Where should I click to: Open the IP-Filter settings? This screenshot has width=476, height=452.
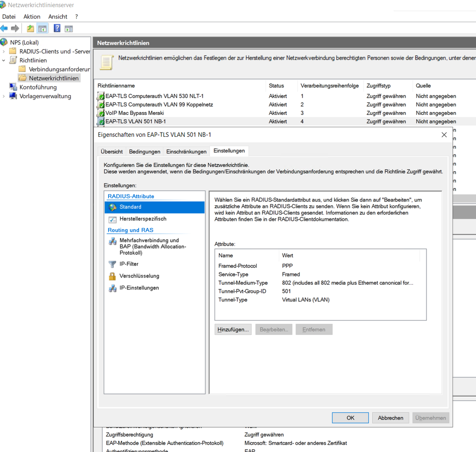click(129, 264)
